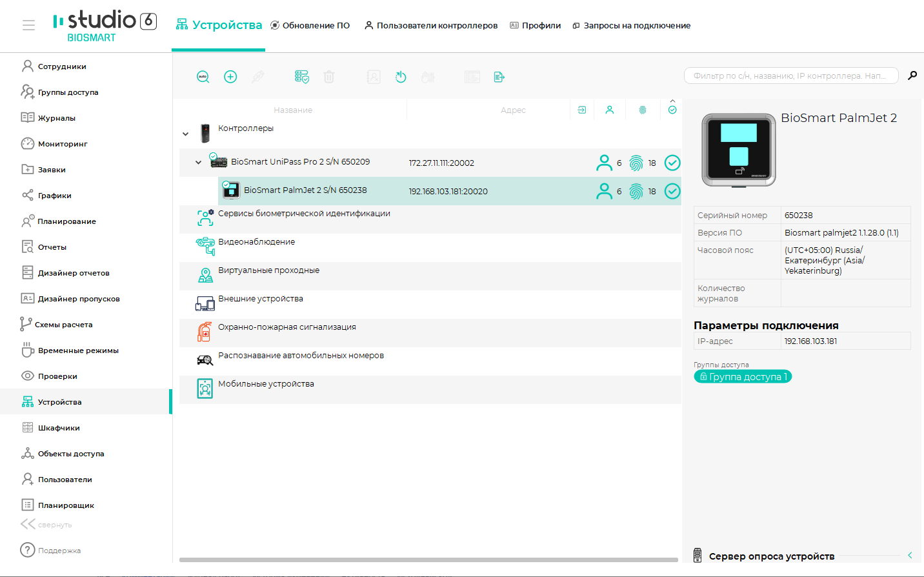This screenshot has height=577, width=924.
Task: Click the export document toolbar icon
Action: click(x=499, y=77)
